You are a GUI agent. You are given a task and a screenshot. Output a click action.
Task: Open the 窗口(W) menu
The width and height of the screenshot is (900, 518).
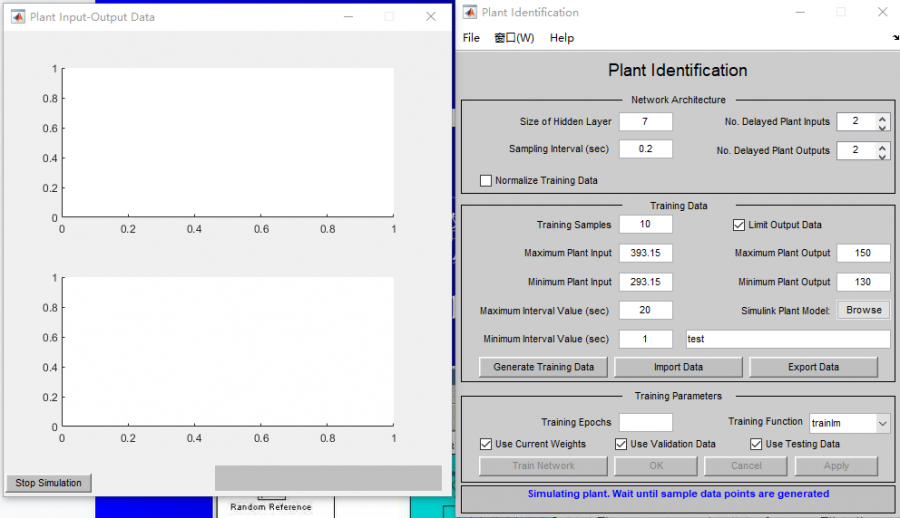click(x=514, y=38)
